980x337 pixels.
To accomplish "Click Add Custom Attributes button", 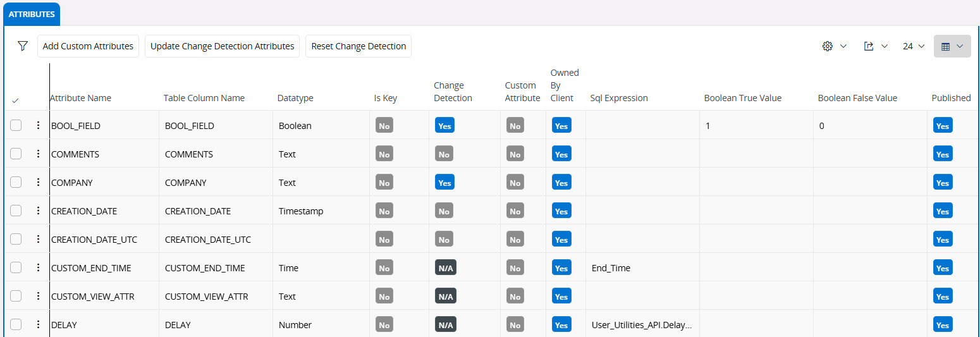I will (88, 46).
